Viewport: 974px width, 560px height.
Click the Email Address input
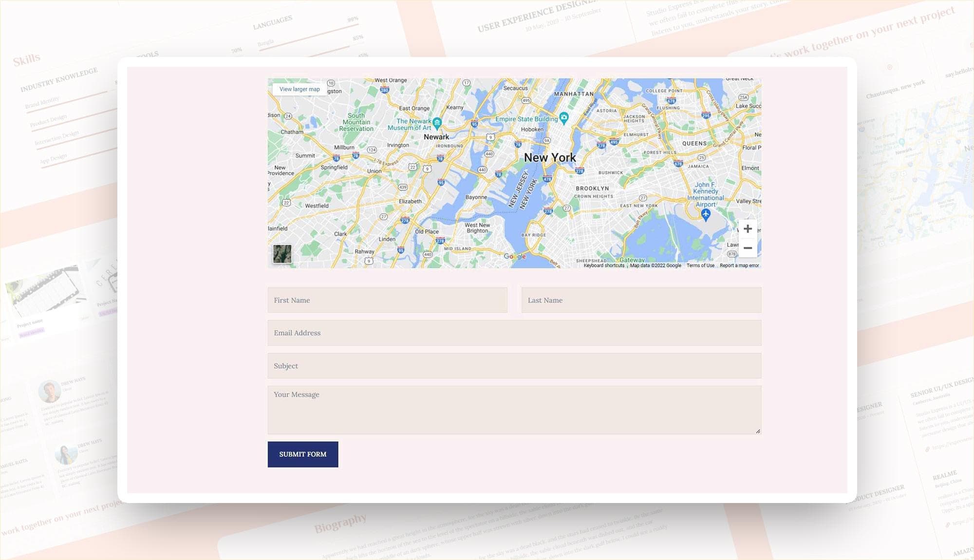click(514, 333)
